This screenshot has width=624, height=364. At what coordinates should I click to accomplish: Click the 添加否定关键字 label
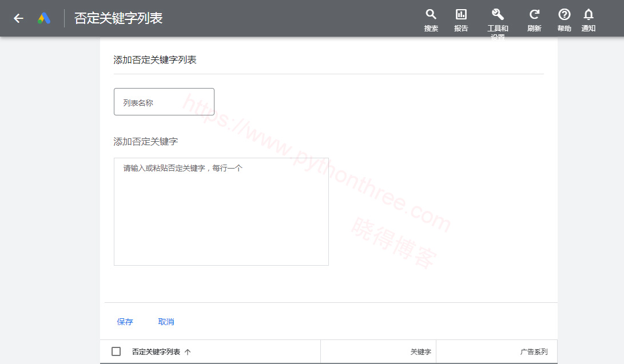pyautogui.click(x=146, y=142)
